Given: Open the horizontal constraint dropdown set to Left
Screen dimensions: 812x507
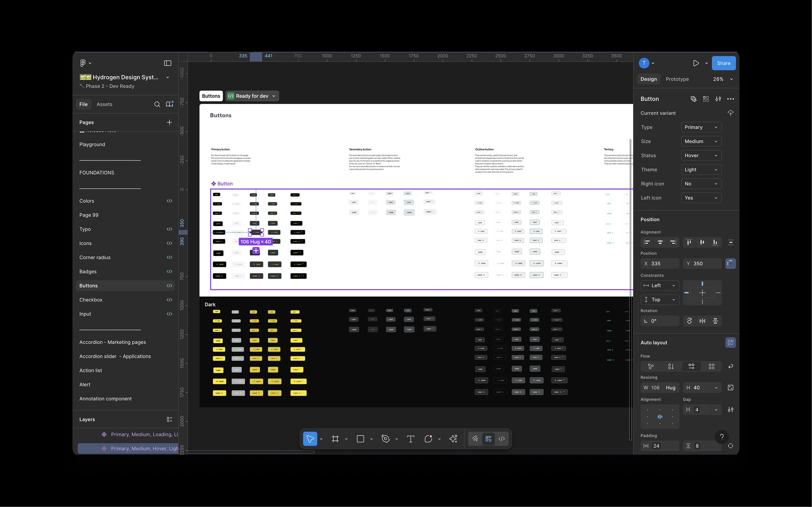Looking at the screenshot, I should [660, 286].
